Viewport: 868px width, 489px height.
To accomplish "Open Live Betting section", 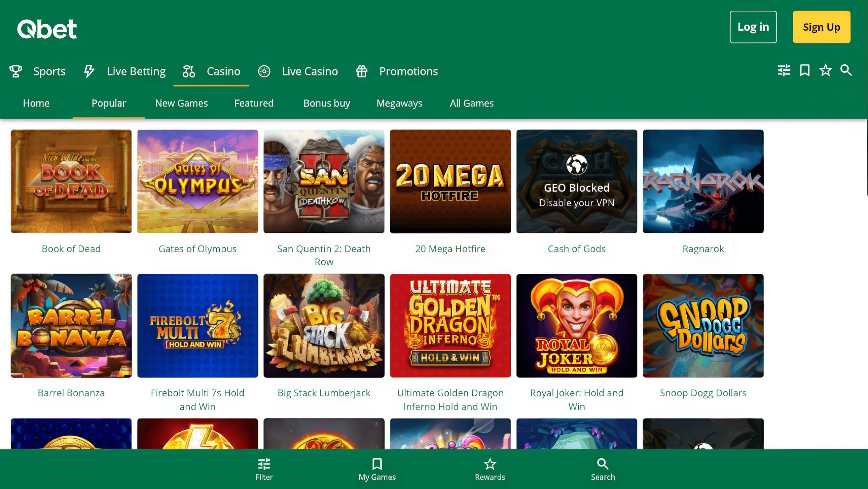I will click(x=125, y=71).
